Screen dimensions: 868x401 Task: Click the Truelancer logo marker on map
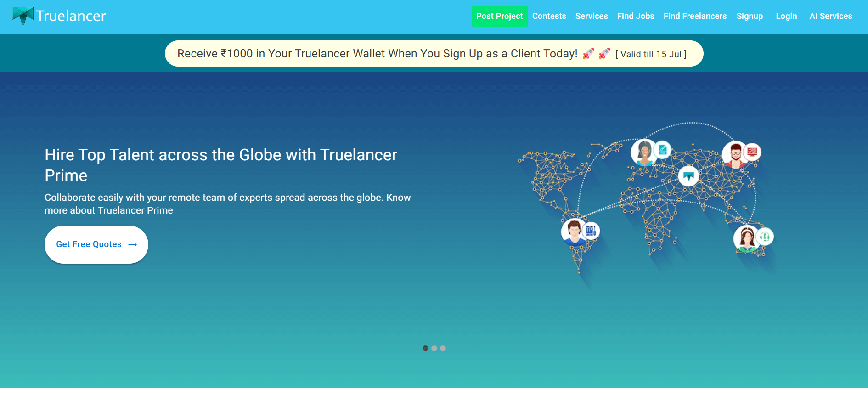[x=688, y=175]
